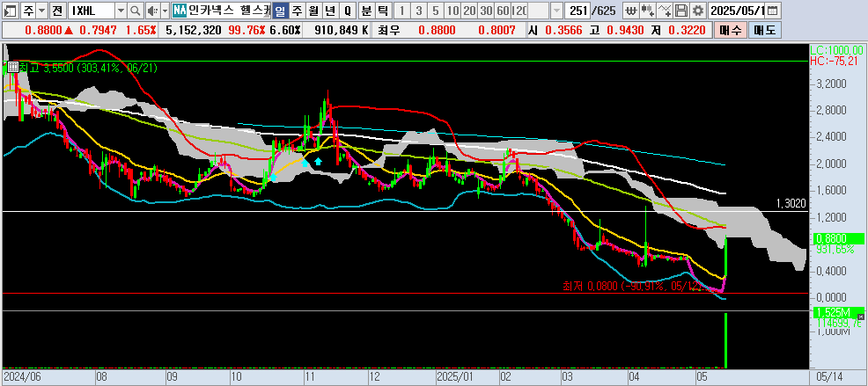868x386 pixels.
Task: Select the 20 interval button
Action: click(469, 10)
